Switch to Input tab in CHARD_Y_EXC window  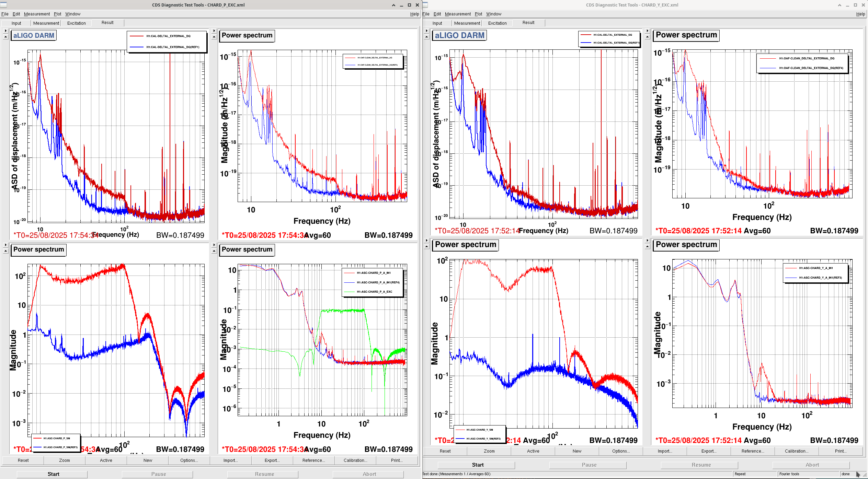coord(437,23)
